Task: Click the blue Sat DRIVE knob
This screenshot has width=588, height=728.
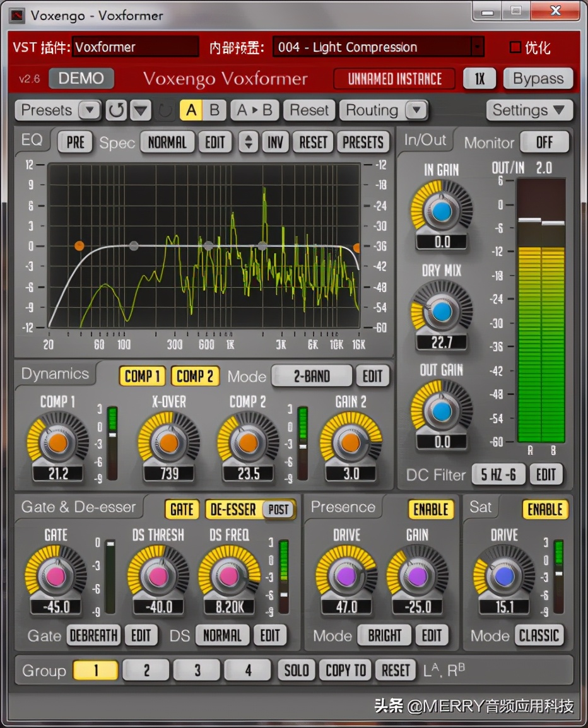Action: point(503,576)
